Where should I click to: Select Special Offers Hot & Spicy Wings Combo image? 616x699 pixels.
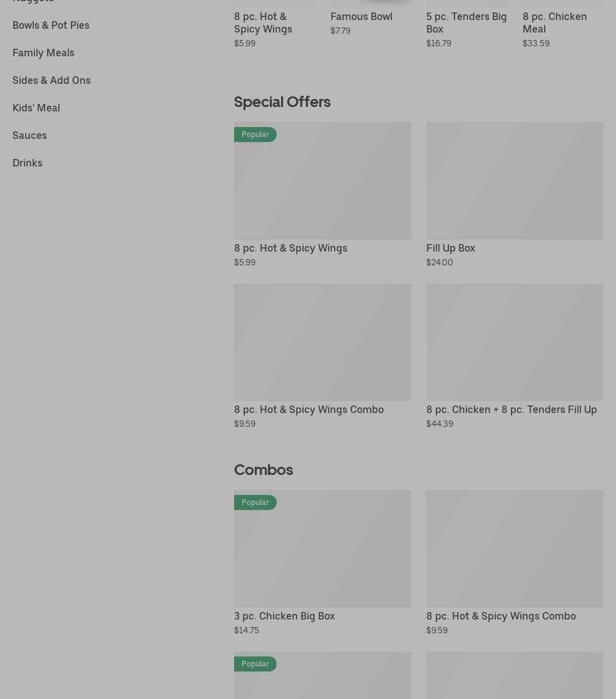click(x=322, y=342)
